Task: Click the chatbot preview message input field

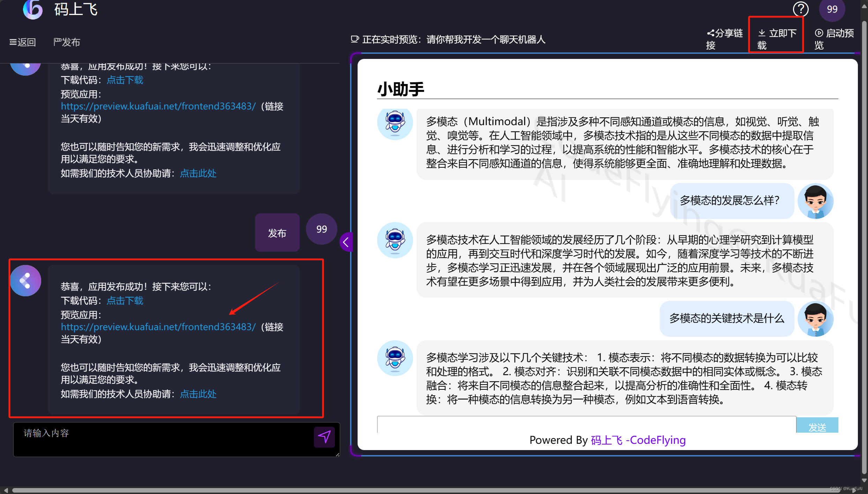Action: click(x=586, y=425)
